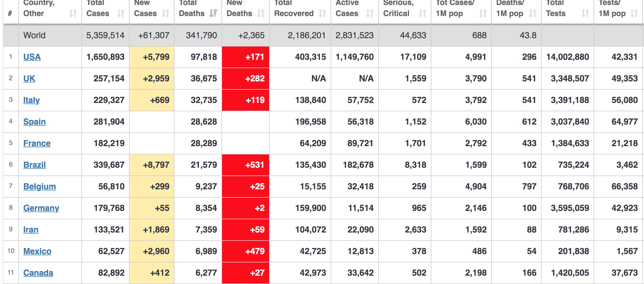Click sort arrows icon in Total Cases header

coord(121,13)
